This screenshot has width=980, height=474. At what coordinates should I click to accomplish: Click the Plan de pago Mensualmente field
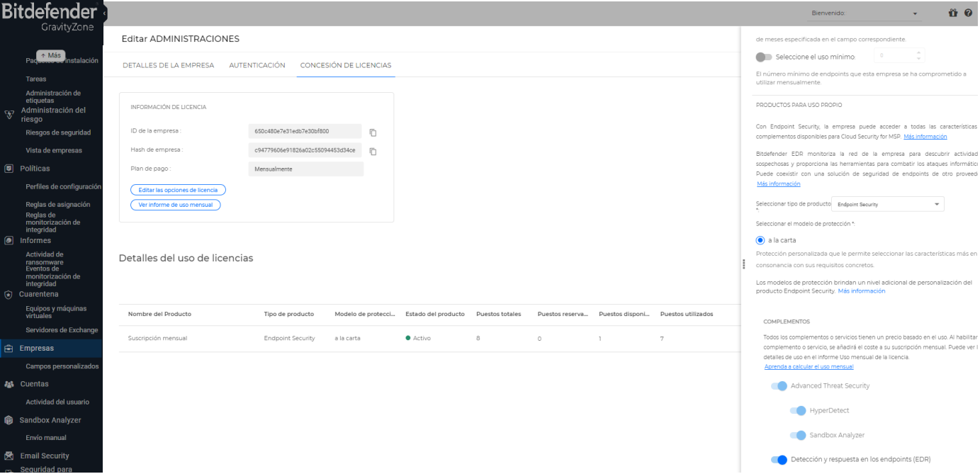[x=306, y=169]
